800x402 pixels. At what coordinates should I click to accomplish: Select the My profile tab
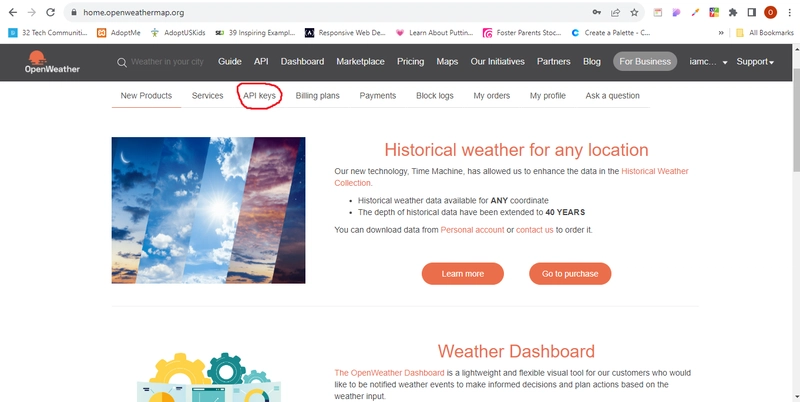point(547,95)
